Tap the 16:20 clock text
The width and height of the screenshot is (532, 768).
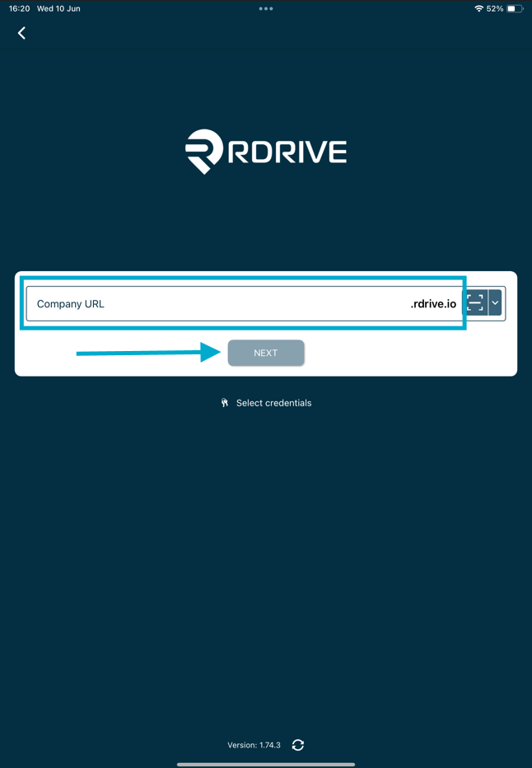(x=19, y=9)
